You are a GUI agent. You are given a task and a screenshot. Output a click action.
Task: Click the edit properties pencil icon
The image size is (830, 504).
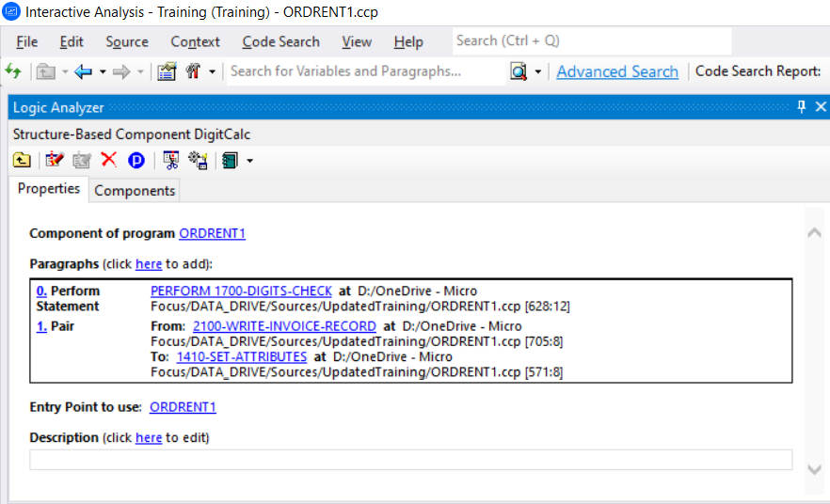pyautogui.click(x=55, y=160)
